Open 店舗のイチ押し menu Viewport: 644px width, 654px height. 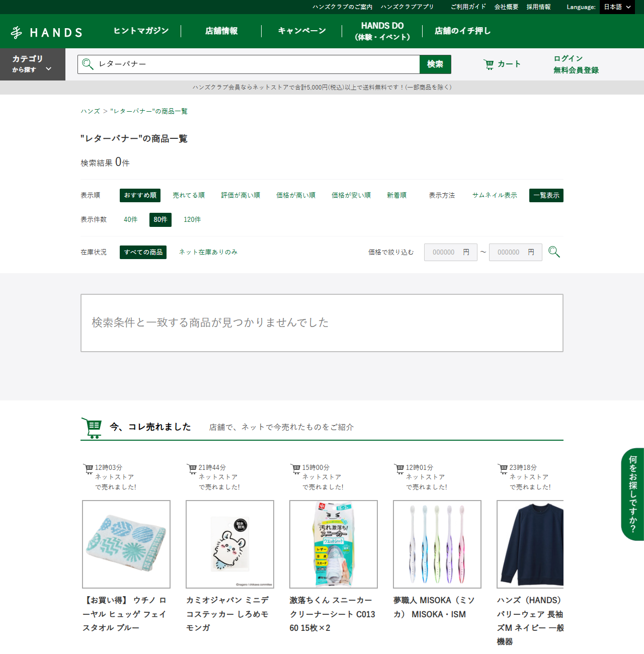[462, 31]
